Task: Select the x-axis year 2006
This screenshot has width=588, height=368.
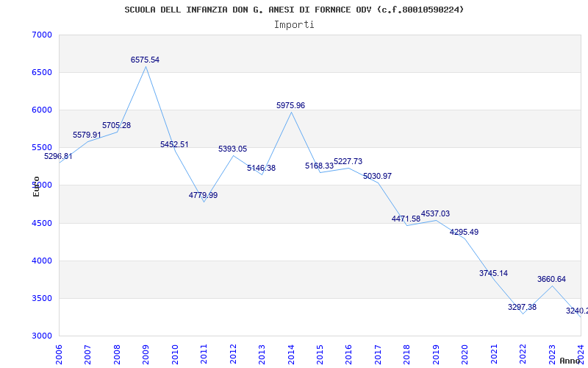Action: 59,355
